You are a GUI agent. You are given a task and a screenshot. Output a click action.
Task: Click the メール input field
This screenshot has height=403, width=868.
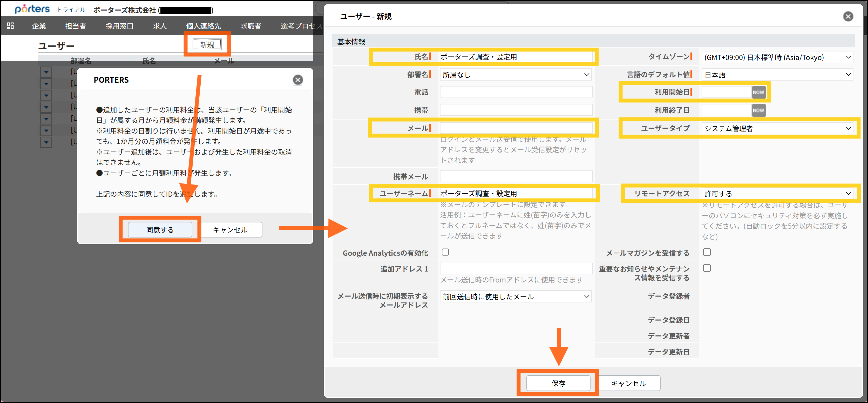click(516, 128)
